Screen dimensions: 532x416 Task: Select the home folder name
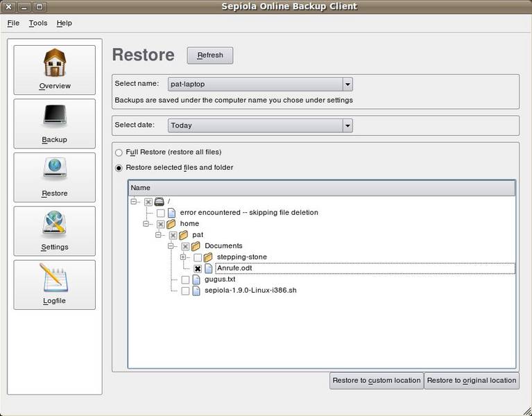[x=189, y=224]
